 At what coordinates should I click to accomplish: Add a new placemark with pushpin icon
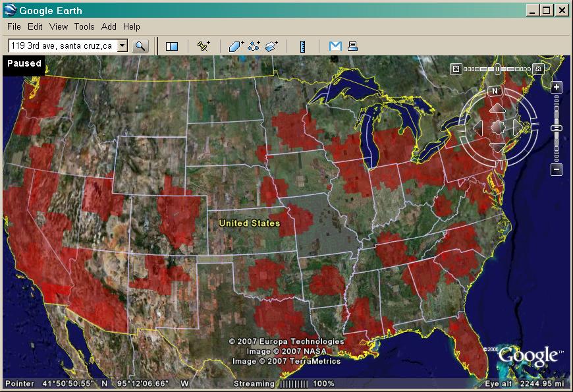click(x=204, y=46)
